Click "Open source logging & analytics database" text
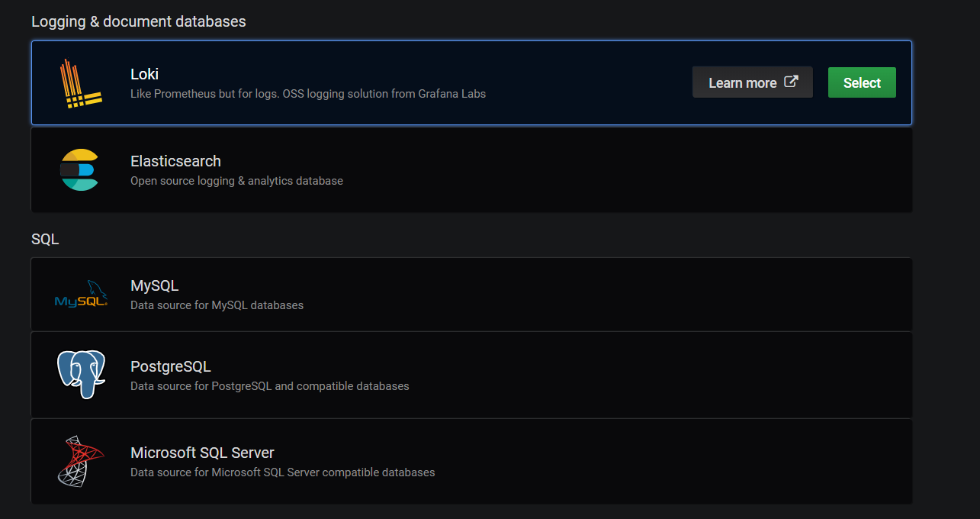This screenshot has width=980, height=519. tap(236, 181)
